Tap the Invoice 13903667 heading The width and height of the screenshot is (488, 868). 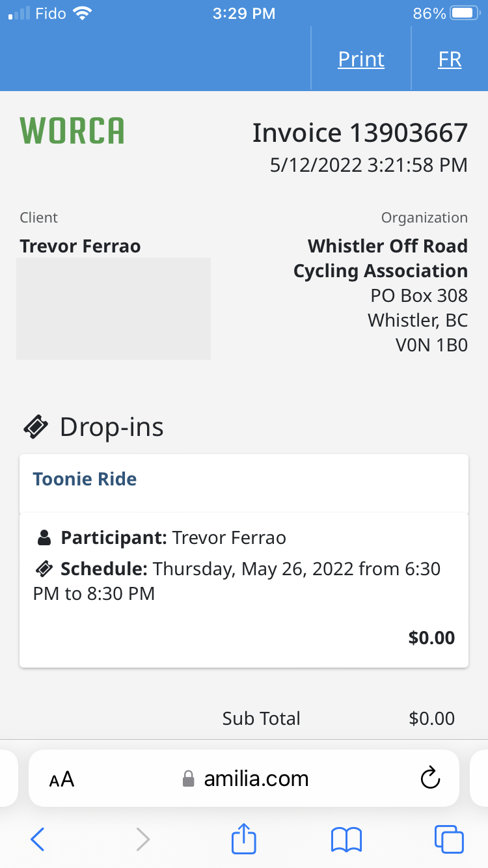click(360, 133)
